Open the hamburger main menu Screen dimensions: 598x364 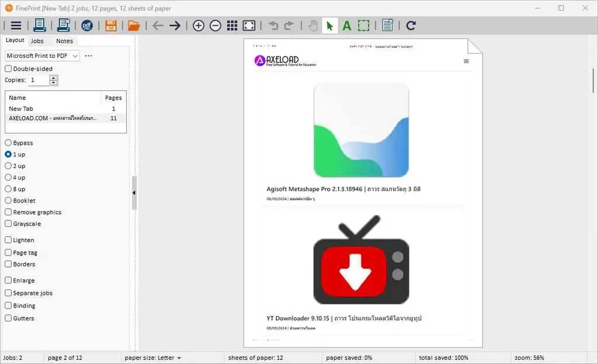(x=16, y=26)
